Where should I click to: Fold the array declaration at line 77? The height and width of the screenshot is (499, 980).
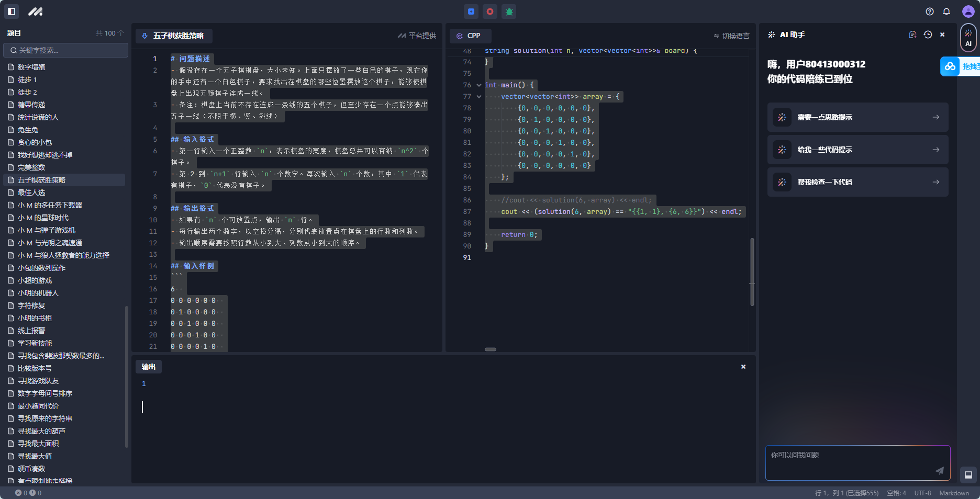[x=478, y=96]
